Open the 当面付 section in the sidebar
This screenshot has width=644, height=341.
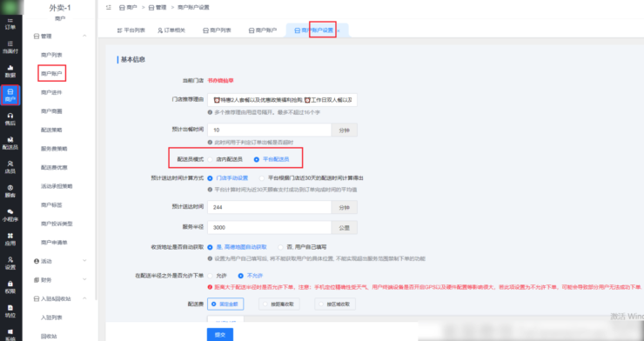(x=10, y=47)
